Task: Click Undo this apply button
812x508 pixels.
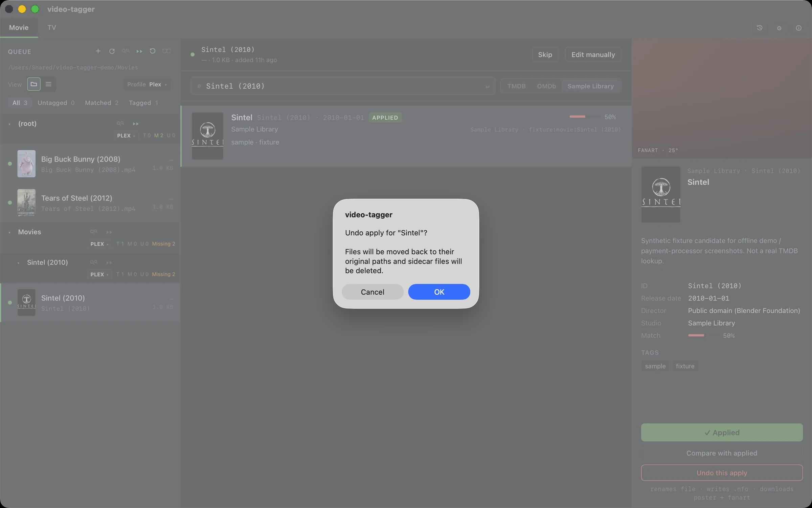Action: tap(722, 473)
